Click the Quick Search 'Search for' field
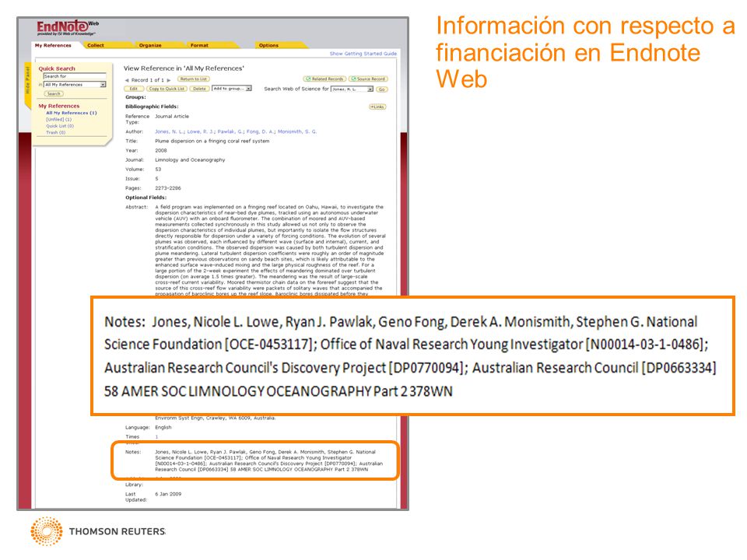The height and width of the screenshot is (560, 747). (75, 76)
